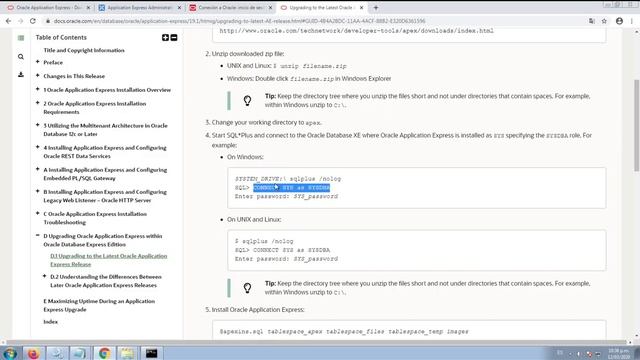
Task: Close the Conexión a Oracle tab
Action: 270,8
